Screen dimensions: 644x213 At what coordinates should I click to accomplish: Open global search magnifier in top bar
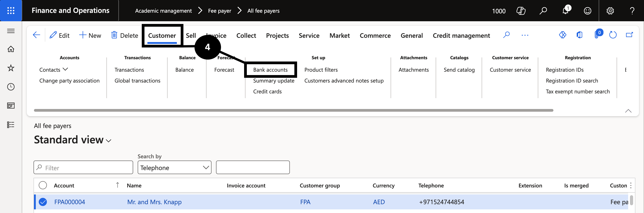[x=543, y=11]
